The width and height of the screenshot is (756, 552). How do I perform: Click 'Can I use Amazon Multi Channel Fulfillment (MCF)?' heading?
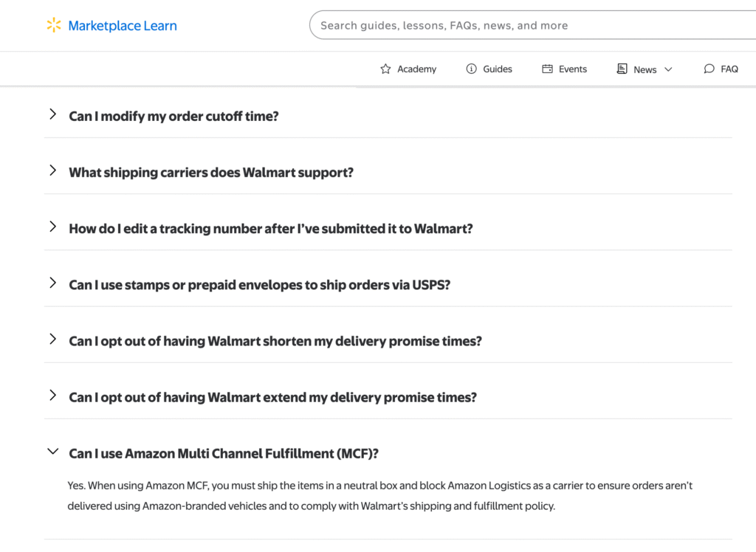point(224,454)
